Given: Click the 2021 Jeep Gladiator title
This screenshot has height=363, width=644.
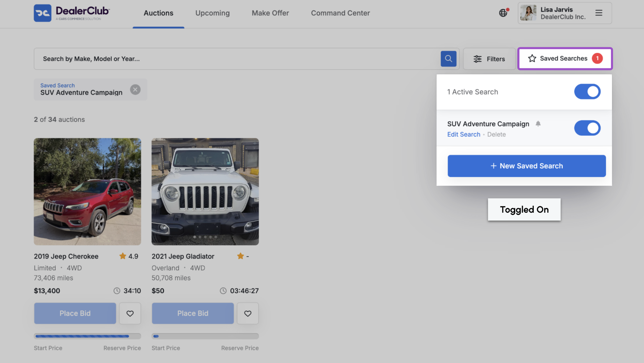Looking at the screenshot, I should pyautogui.click(x=183, y=256).
